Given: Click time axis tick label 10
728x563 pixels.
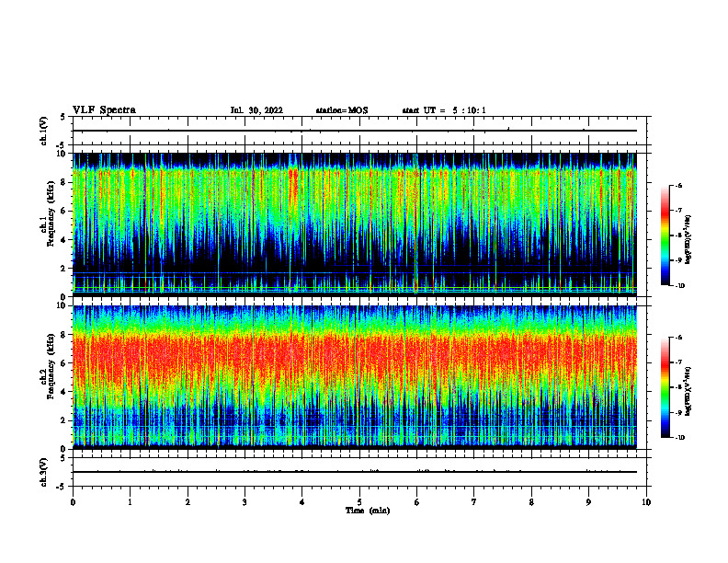Looking at the screenshot, I should [646, 502].
